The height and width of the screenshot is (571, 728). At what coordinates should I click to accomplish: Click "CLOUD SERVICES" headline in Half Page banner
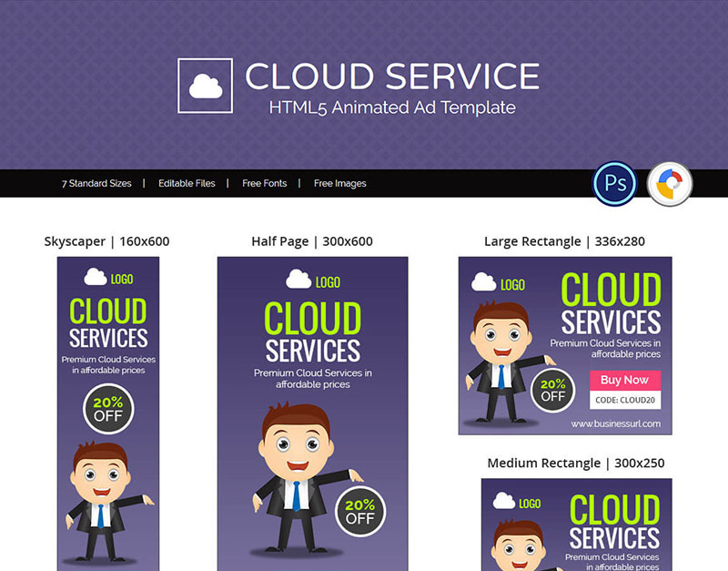[x=312, y=331]
